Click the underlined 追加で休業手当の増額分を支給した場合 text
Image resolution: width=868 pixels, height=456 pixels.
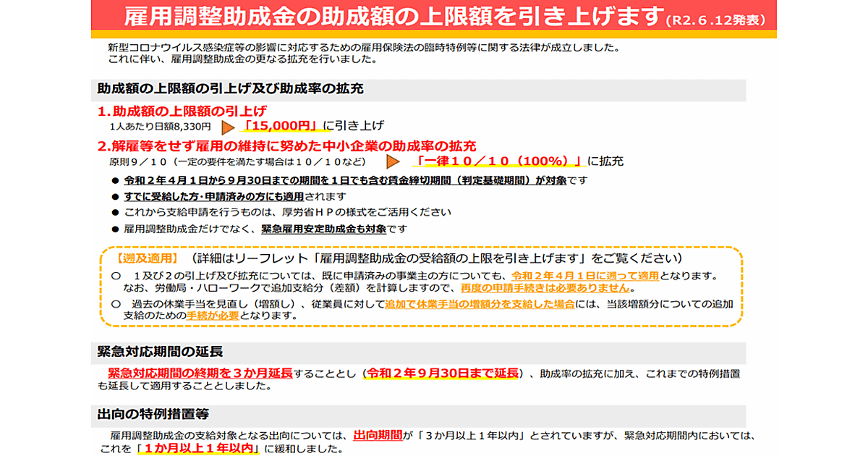click(x=480, y=304)
